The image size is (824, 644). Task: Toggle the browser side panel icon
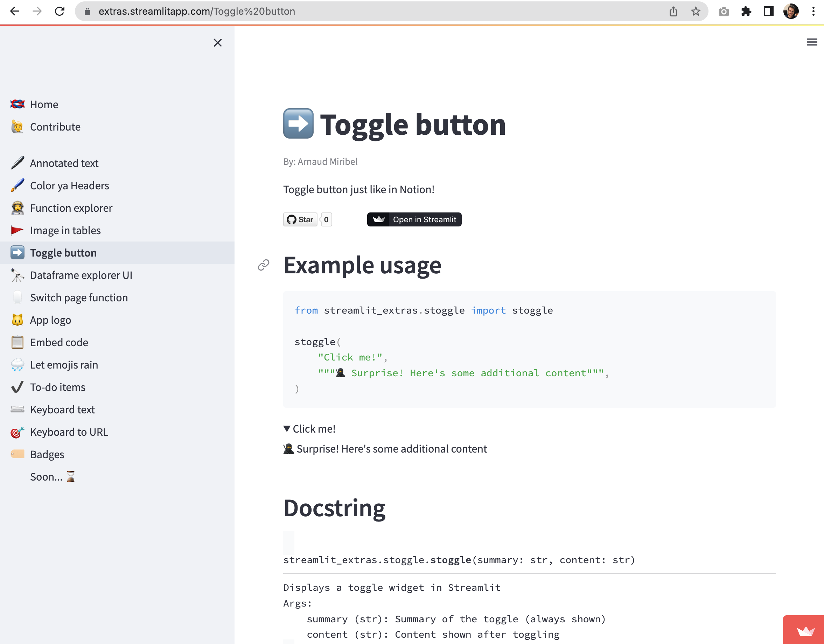(769, 11)
